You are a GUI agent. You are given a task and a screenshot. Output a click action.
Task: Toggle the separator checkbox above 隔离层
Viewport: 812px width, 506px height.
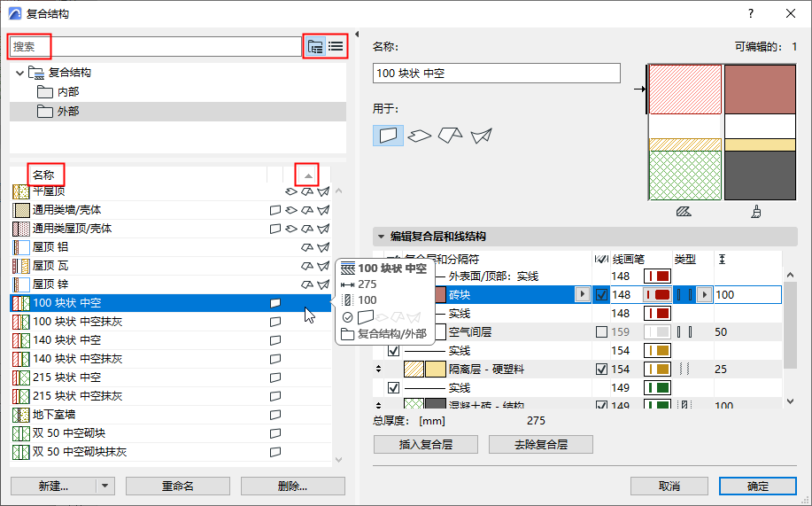point(393,350)
